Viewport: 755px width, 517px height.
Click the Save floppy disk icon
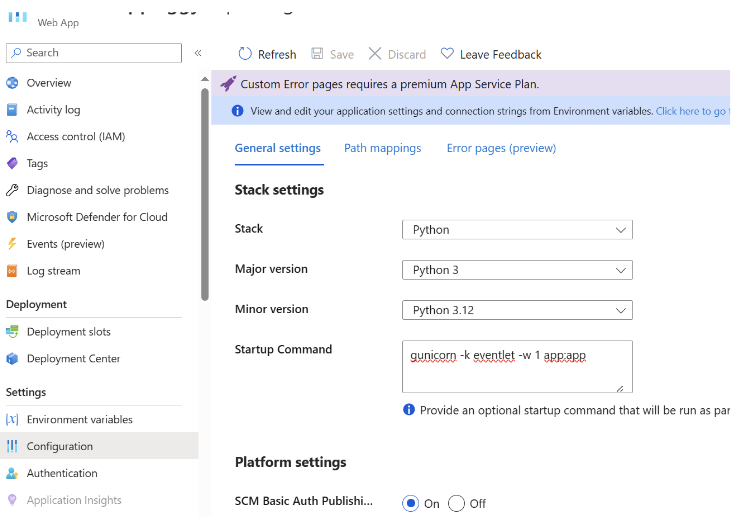(x=317, y=53)
